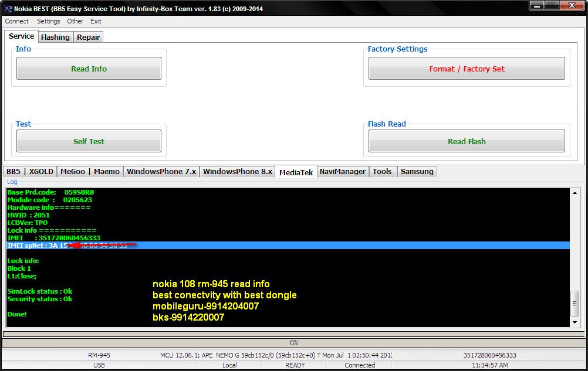Click the 11:34:57 AM clock entry
Viewport: 588px width, 371px height.
pyautogui.click(x=490, y=365)
